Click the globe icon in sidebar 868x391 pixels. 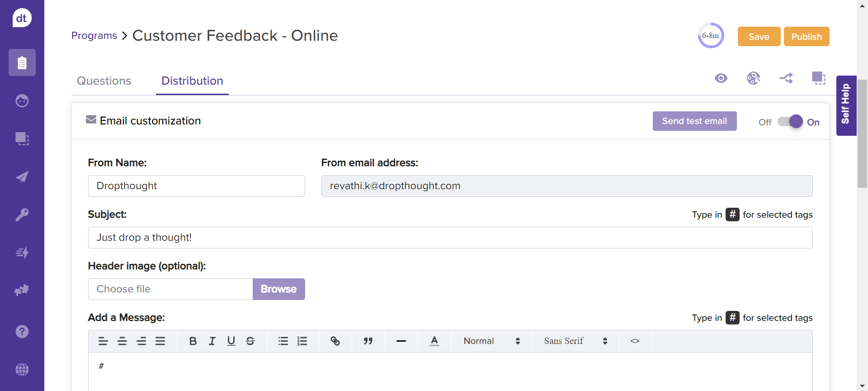point(22,369)
